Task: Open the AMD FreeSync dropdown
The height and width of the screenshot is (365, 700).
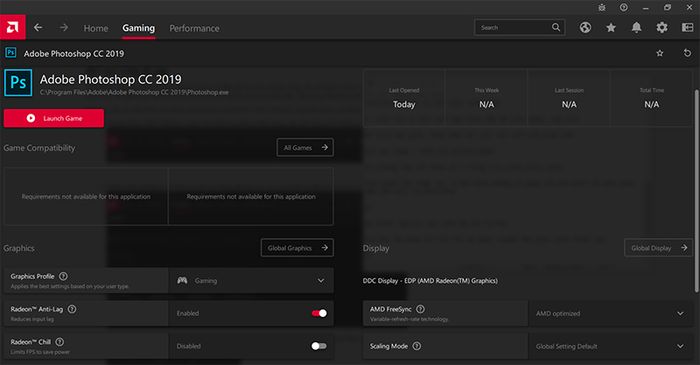Action: [610, 313]
